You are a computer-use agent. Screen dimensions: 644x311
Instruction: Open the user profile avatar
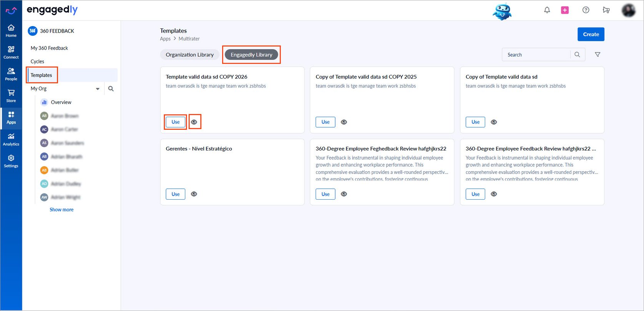629,10
